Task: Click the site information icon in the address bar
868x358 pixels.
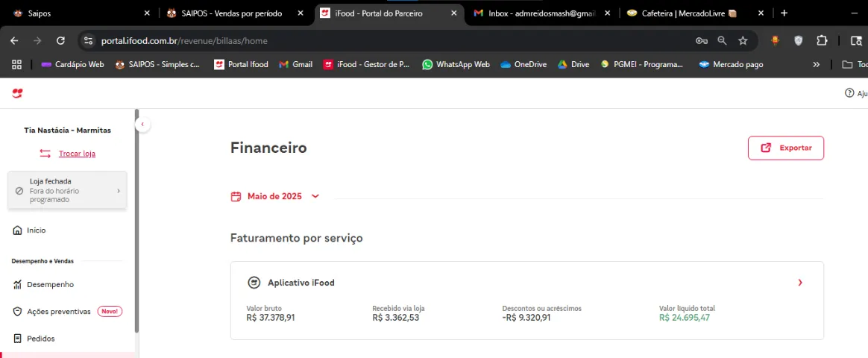Action: [87, 40]
